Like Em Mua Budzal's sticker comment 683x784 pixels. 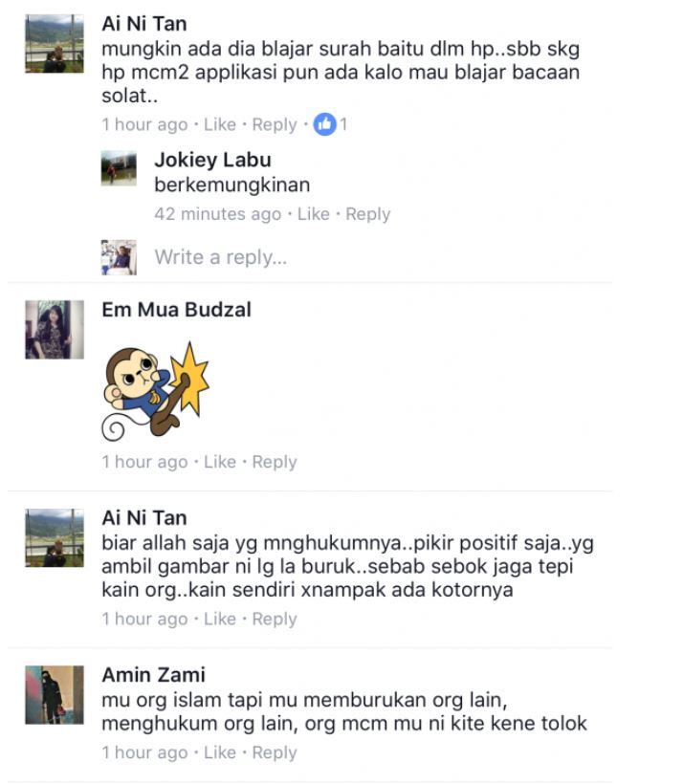[220, 462]
